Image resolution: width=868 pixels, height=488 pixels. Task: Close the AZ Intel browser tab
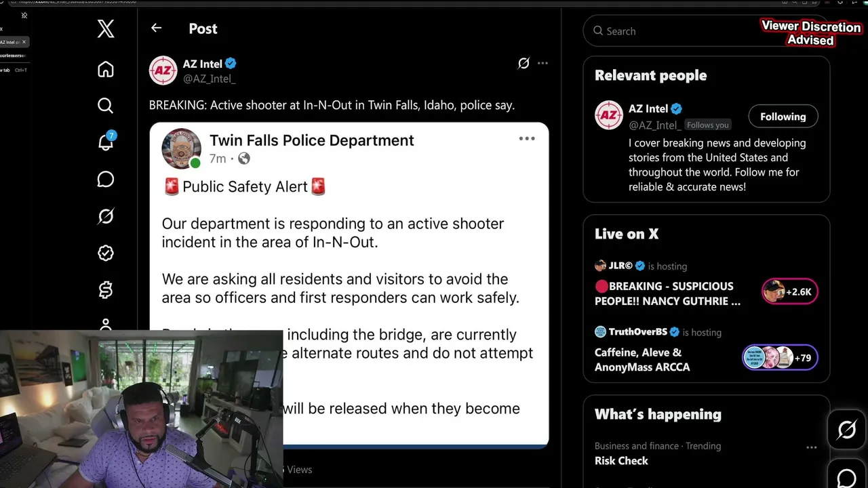(x=24, y=42)
